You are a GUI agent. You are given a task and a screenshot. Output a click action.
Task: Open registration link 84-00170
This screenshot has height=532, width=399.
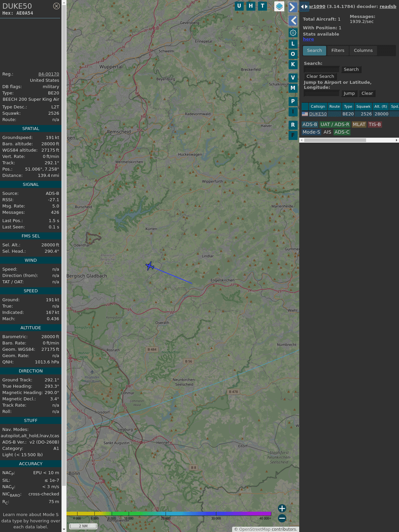[49, 74]
